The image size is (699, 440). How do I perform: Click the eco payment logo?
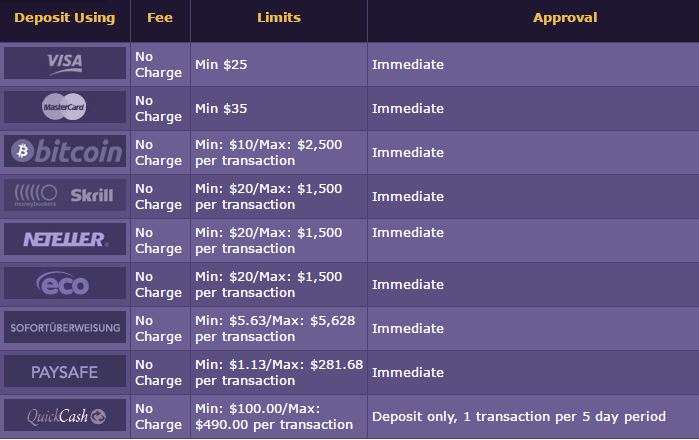point(65,283)
